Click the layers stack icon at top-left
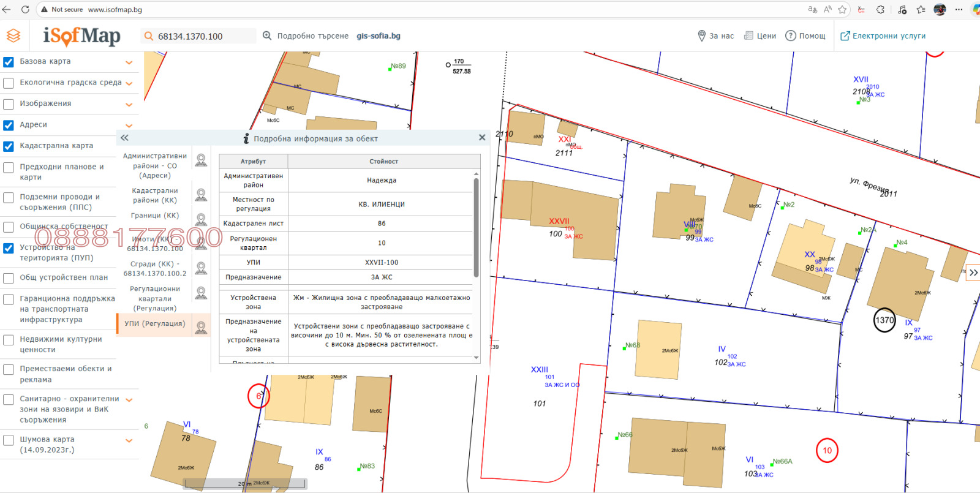This screenshot has width=980, height=493. point(13,36)
